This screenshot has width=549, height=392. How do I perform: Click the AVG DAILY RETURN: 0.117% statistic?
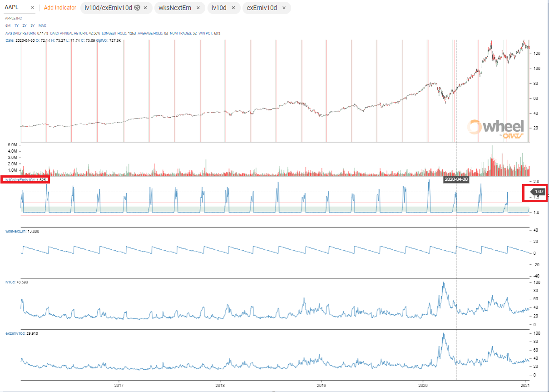coord(27,33)
